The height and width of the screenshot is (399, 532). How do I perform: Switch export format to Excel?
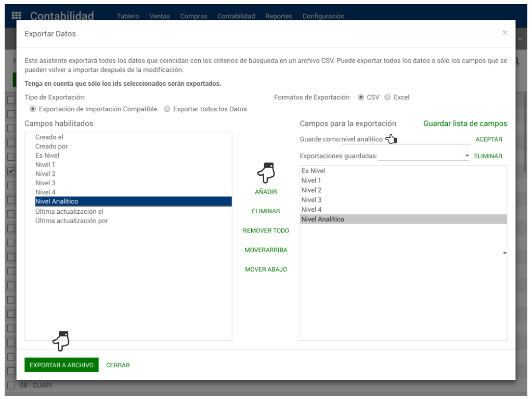coord(387,97)
